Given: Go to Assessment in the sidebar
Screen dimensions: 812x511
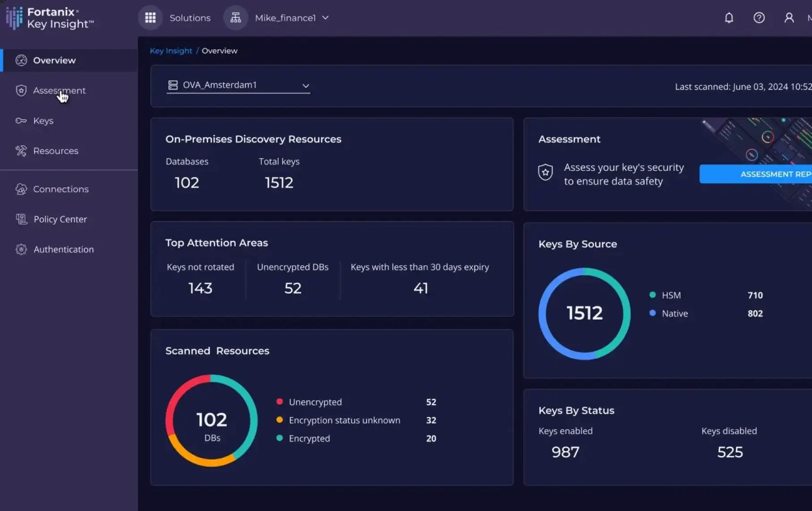Looking at the screenshot, I should pos(59,91).
